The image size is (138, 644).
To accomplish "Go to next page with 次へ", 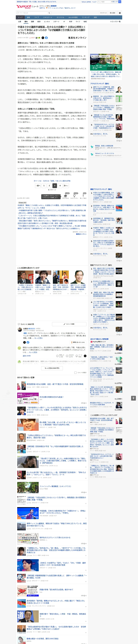I will [x=66, y=186].
